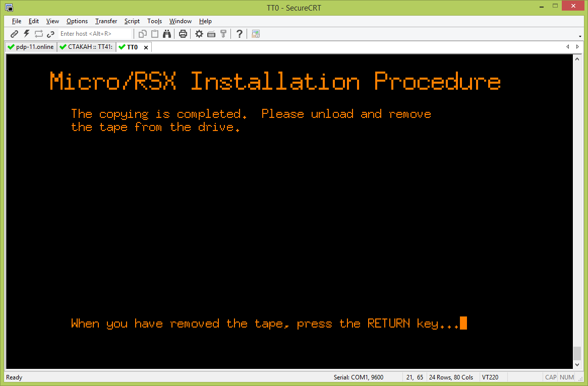The image size is (588, 386).
Task: Open Session Options gear icon
Action: (199, 34)
